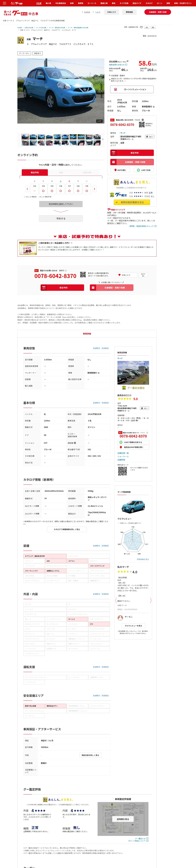
Task: Open the ショールーム link
Action: (x=123, y=456)
